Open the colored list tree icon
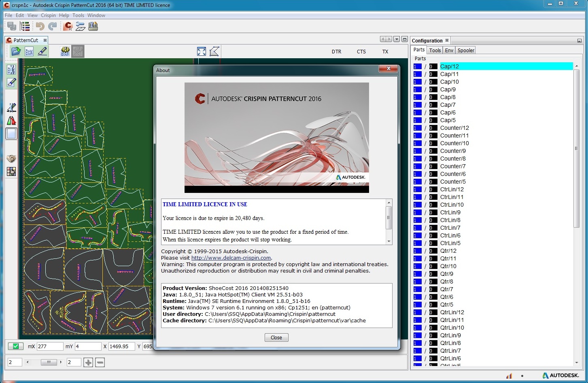588x383 pixels. (25, 26)
